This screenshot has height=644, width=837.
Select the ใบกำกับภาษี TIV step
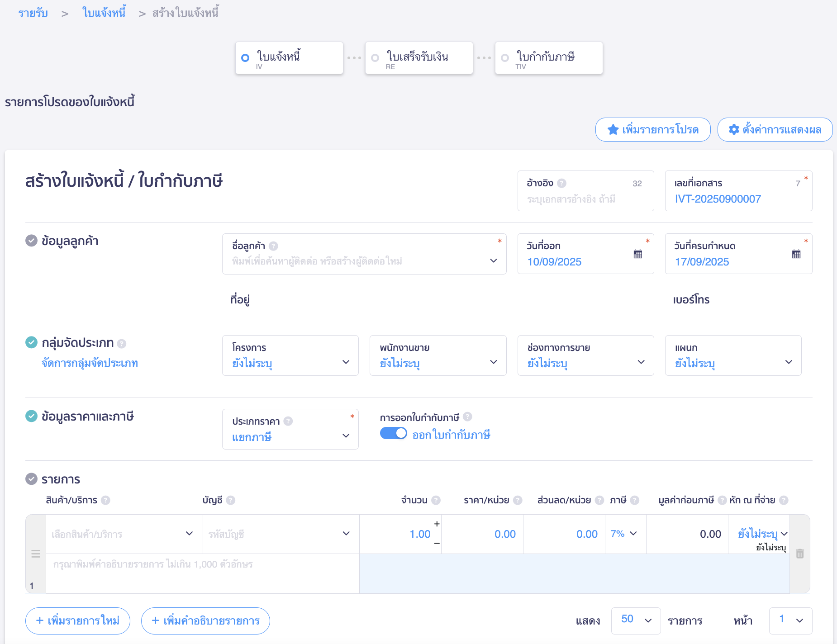[549, 58]
